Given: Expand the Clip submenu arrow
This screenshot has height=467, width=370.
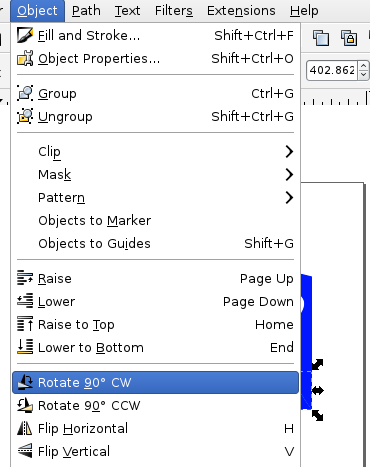Looking at the screenshot, I should (289, 152).
